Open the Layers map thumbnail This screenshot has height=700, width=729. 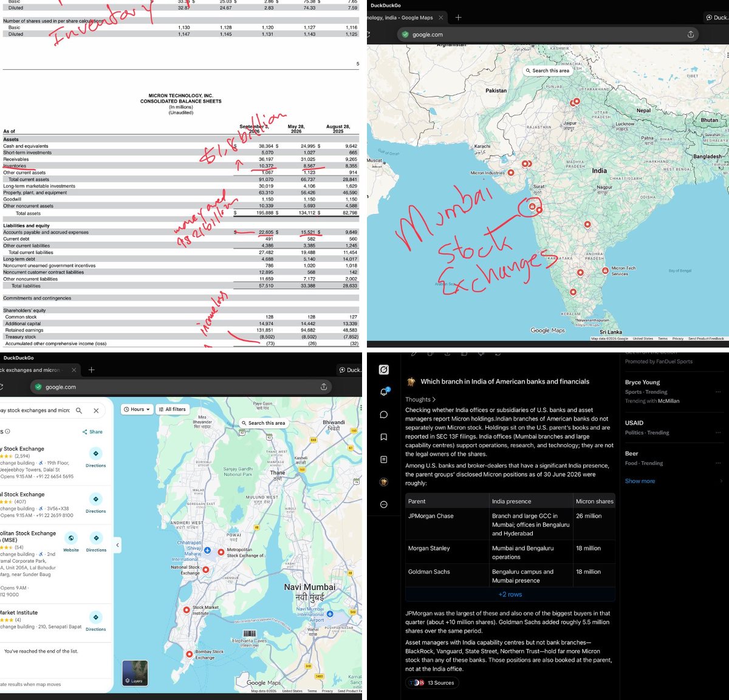tap(135, 673)
